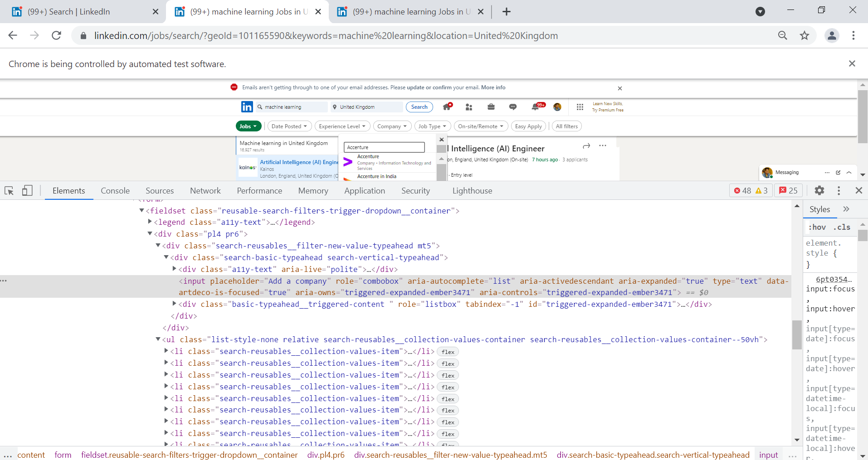Open All filters button

567,126
